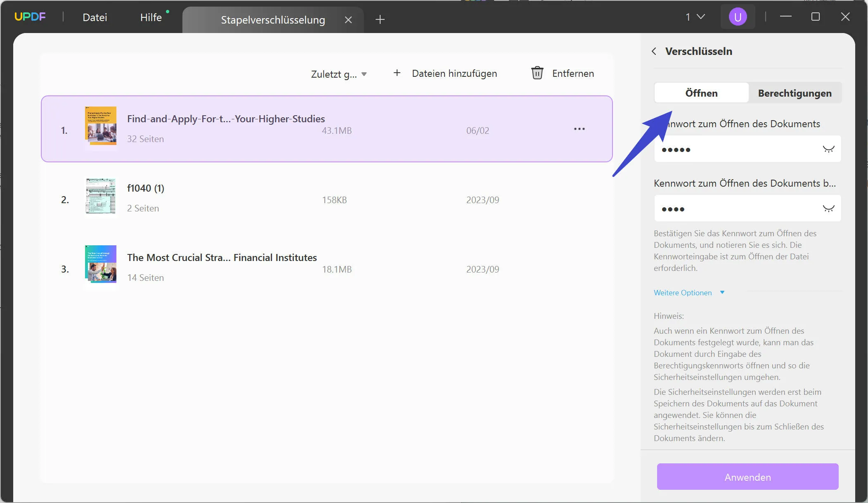Screen dimensions: 868x503
Task: Select the Öffnen tab
Action: [x=701, y=93]
